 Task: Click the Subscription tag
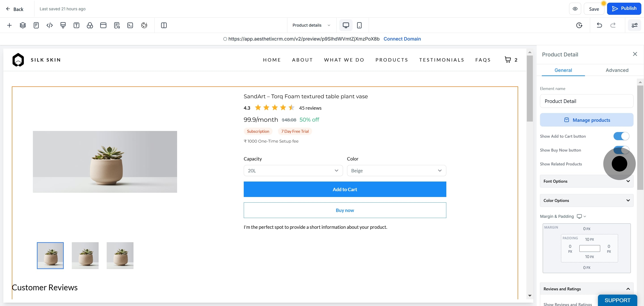[258, 131]
